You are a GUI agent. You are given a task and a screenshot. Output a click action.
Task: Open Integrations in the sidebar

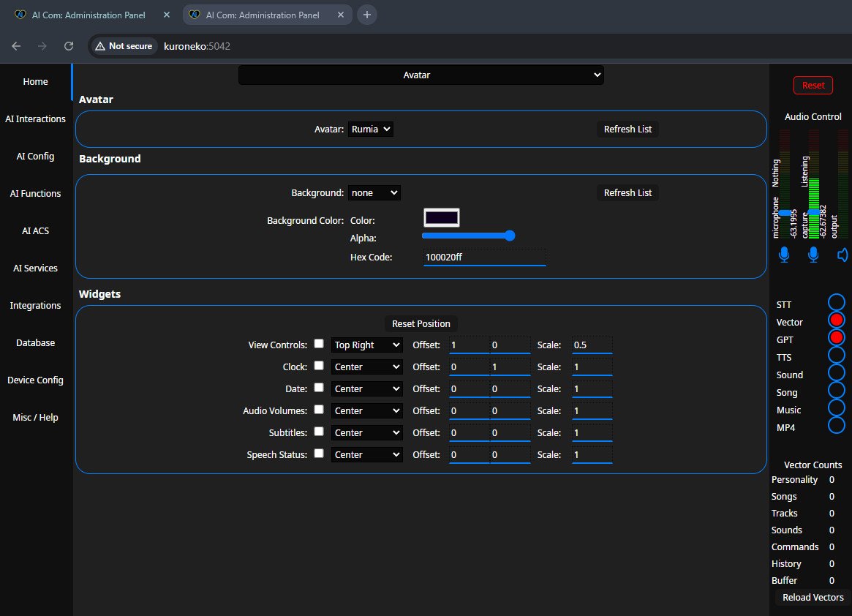coord(35,306)
